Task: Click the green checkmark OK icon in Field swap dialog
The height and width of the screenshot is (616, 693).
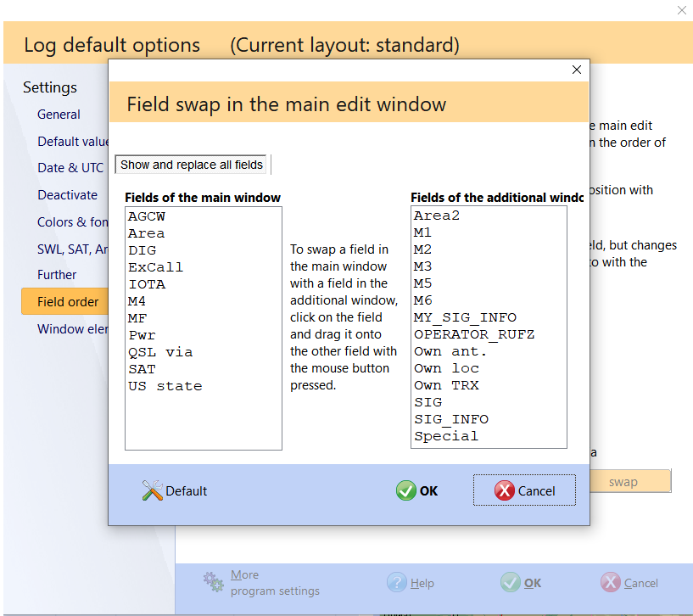Action: (x=405, y=490)
